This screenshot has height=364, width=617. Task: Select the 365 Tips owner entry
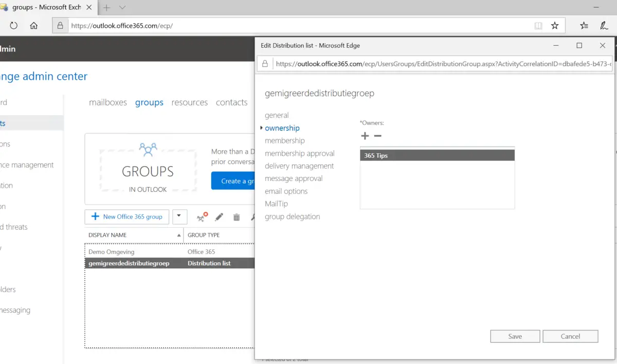click(437, 155)
